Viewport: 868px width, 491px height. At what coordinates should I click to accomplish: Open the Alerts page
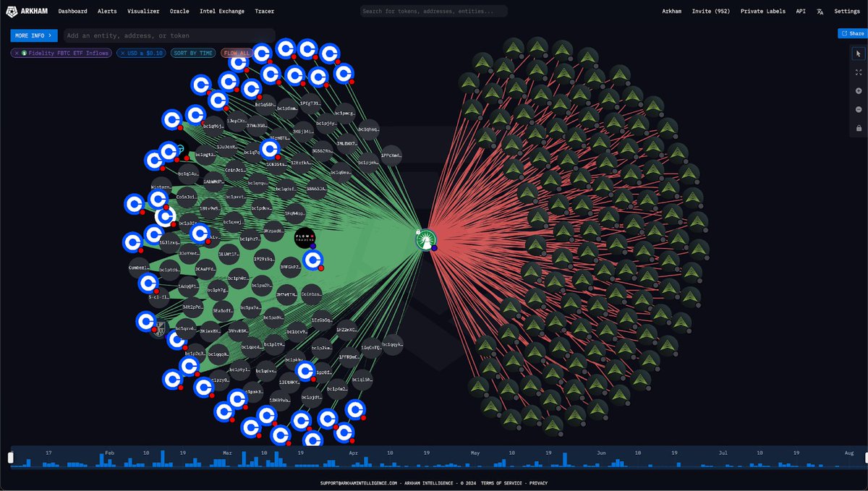[x=106, y=12]
